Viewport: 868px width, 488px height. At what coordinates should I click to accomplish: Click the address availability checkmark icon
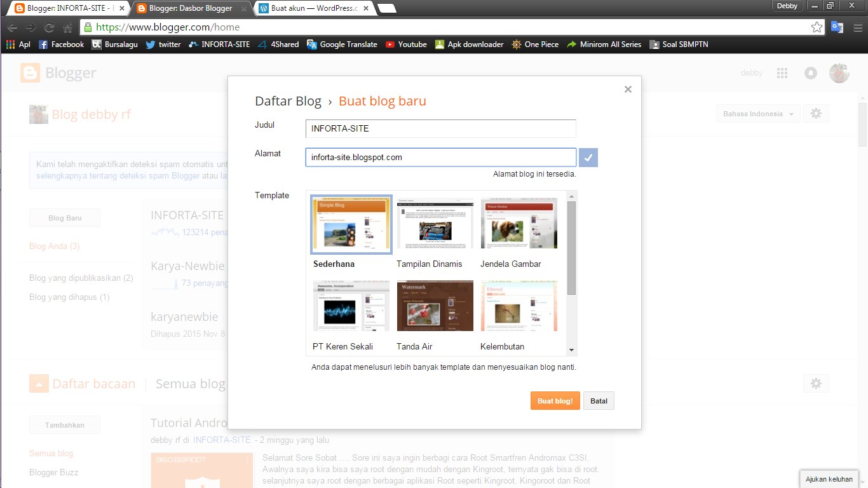pyautogui.click(x=588, y=158)
